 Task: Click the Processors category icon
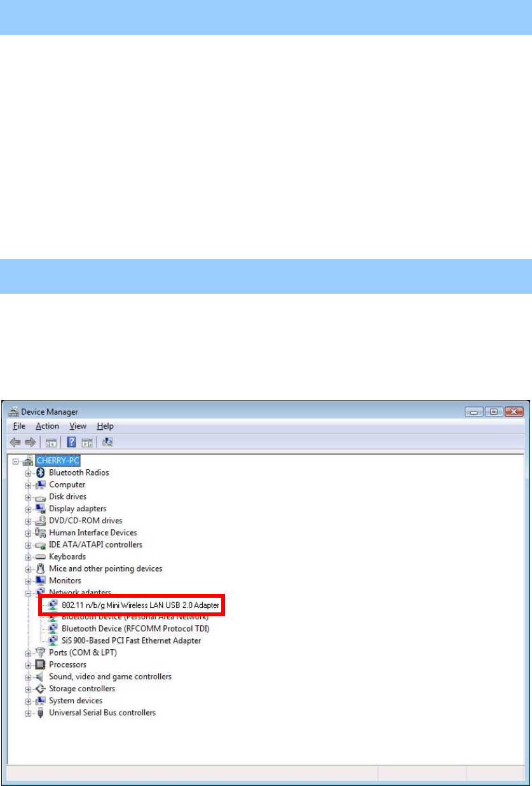click(x=41, y=665)
